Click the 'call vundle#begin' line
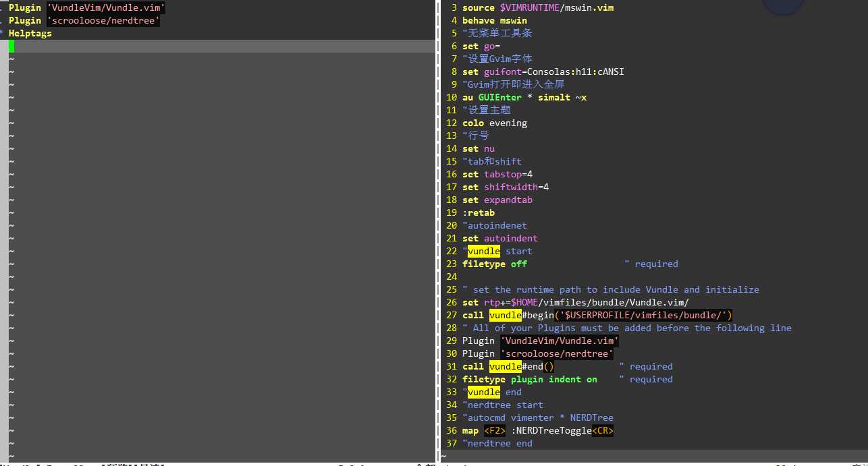 pos(597,315)
